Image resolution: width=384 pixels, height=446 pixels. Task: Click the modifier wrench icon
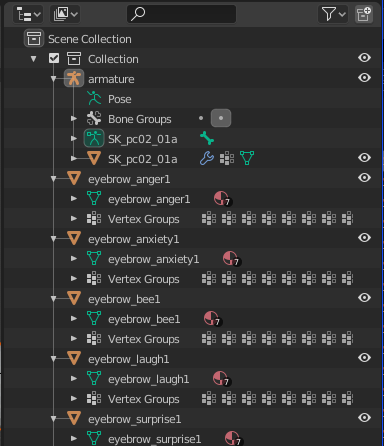(x=207, y=158)
